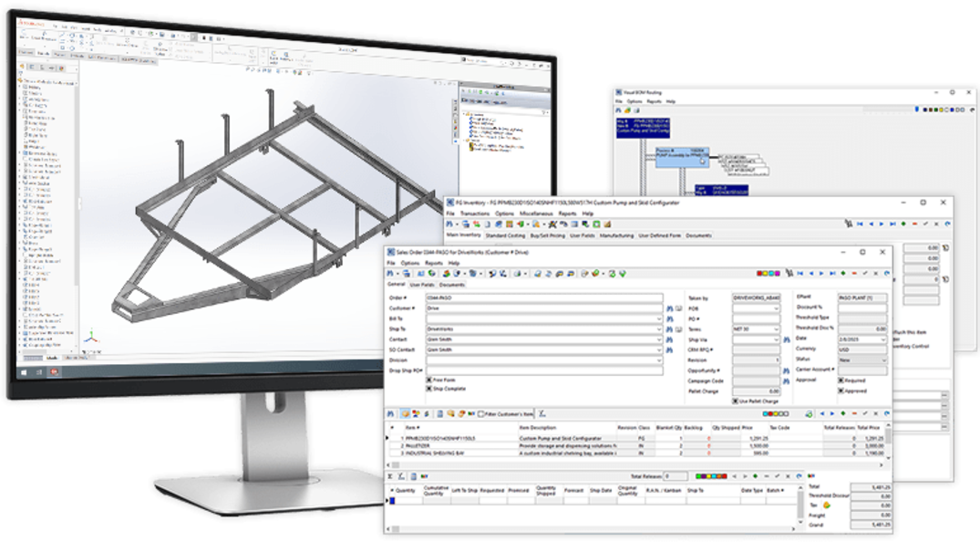The image size is (980, 542).
Task: Click binoculars icon beside Ship Via dropdown
Action: tap(786, 339)
